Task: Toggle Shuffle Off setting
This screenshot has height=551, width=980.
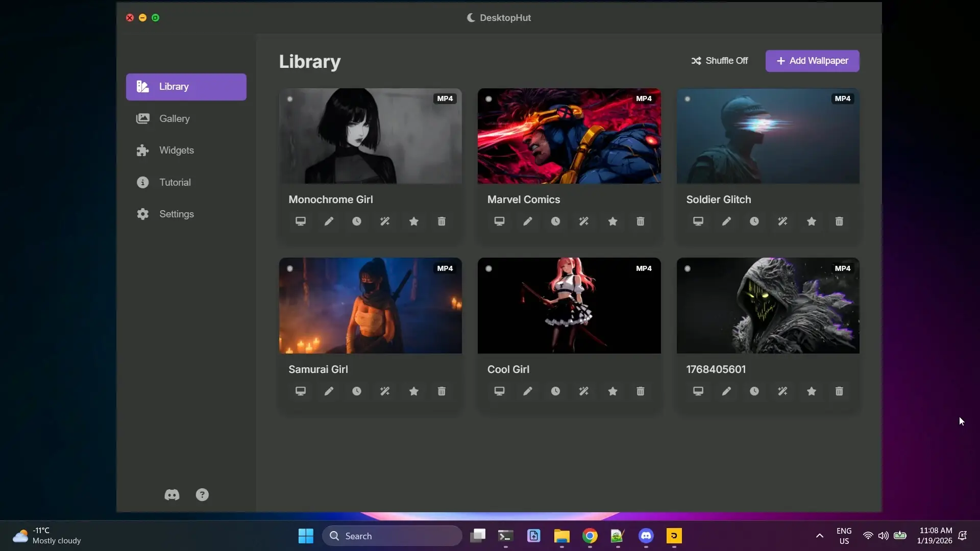Action: click(x=720, y=61)
